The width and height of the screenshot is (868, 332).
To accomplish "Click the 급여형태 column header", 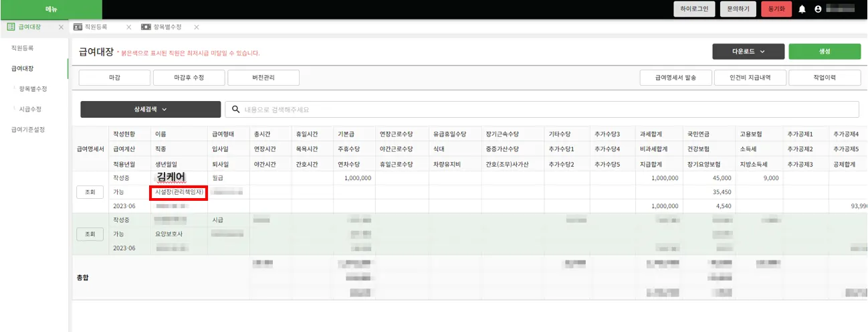I will tap(223, 134).
